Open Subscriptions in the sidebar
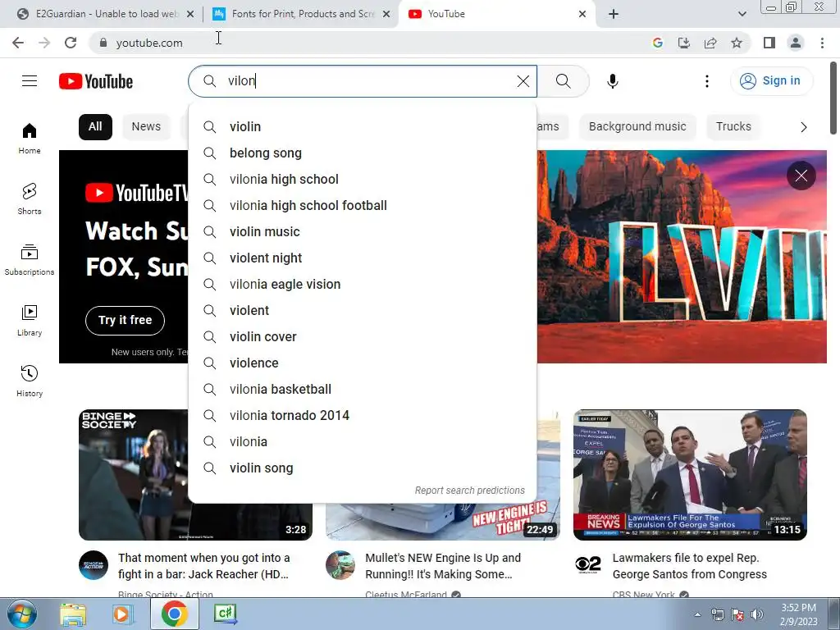840x630 pixels. coord(30,260)
